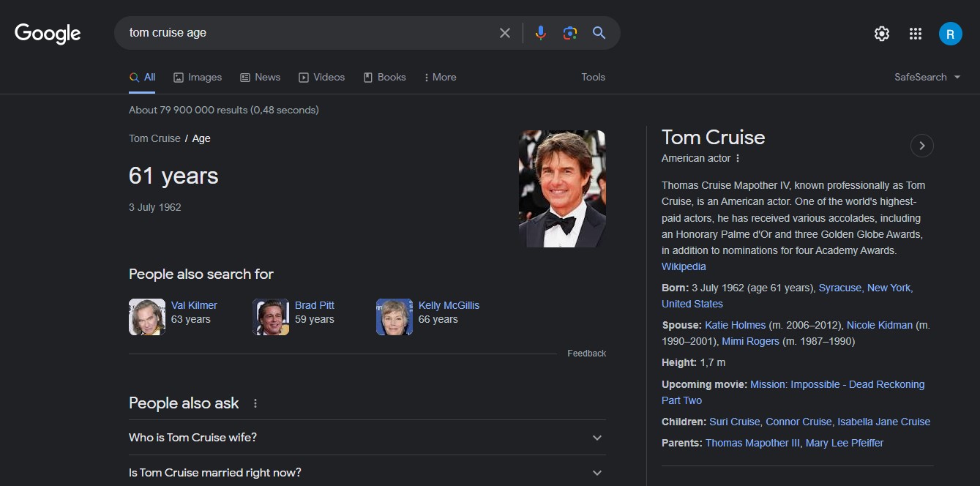Open People also ask options menu
This screenshot has width=980, height=486.
click(x=255, y=403)
